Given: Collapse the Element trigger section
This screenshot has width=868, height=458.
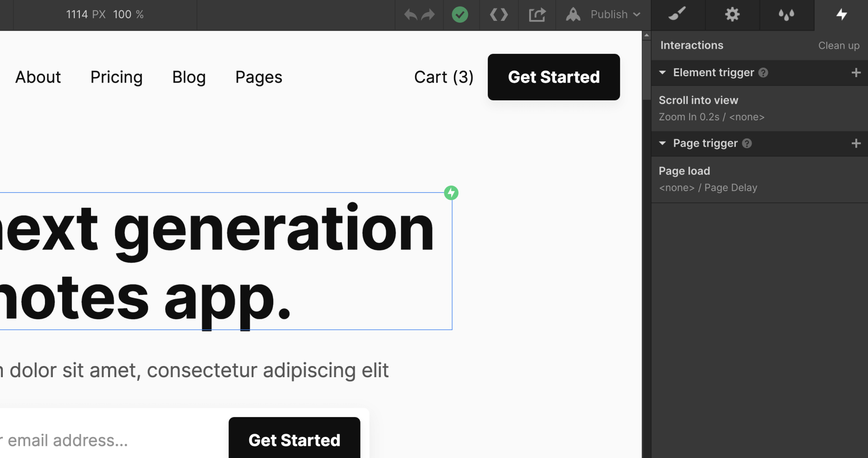Looking at the screenshot, I should click(x=662, y=72).
